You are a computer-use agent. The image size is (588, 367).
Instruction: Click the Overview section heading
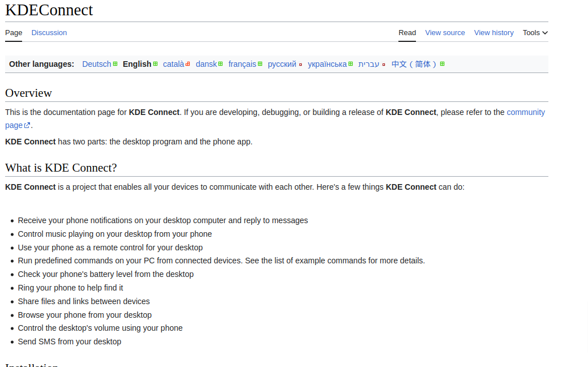pyautogui.click(x=28, y=93)
